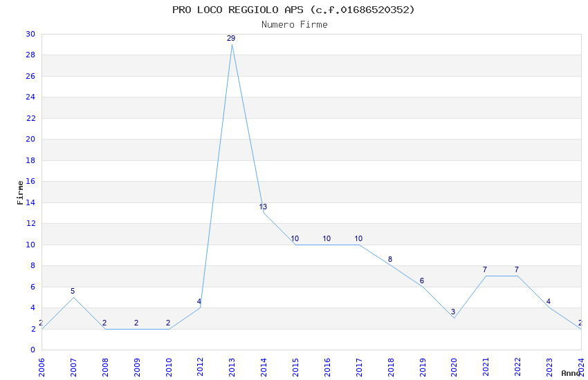The height and width of the screenshot is (380, 588).
Task: Click the data label 6 for 2019
Action: [422, 281]
